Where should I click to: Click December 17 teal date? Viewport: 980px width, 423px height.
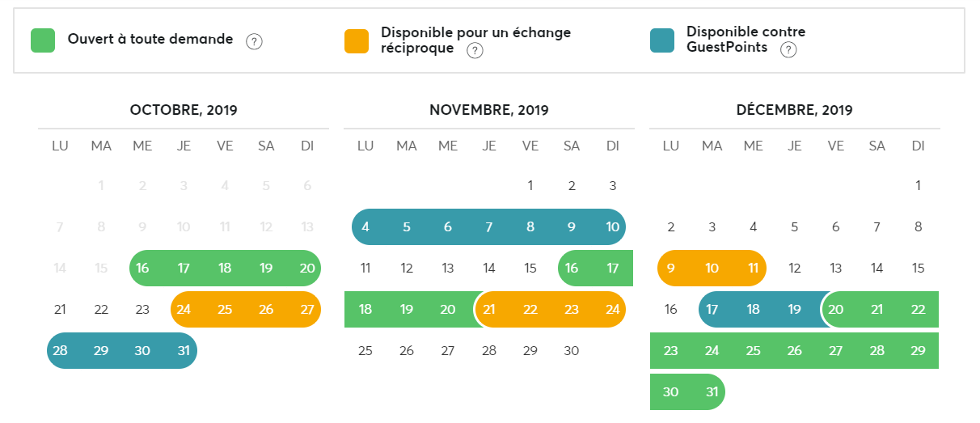click(x=712, y=310)
